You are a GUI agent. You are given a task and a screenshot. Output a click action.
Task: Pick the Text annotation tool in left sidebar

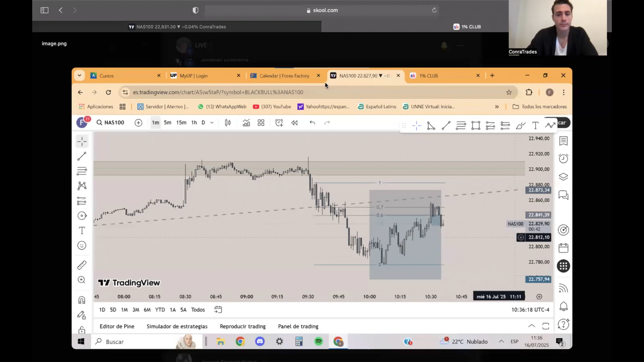pos(82,231)
